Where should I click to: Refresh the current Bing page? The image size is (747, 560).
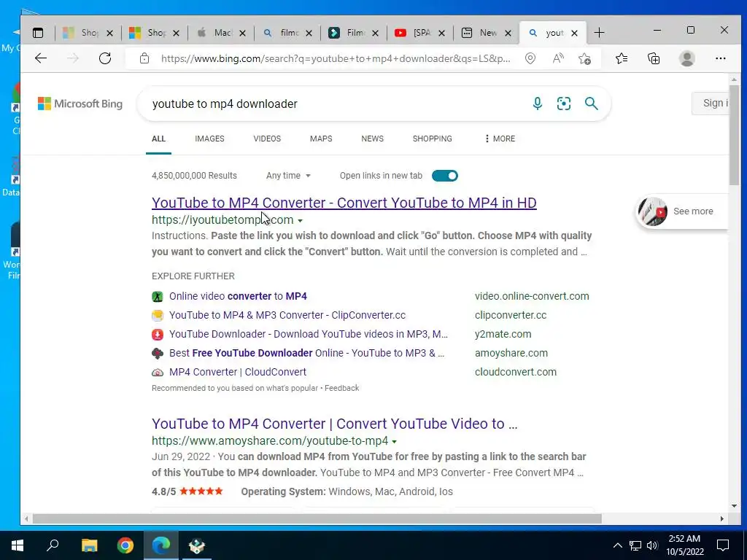[105, 58]
